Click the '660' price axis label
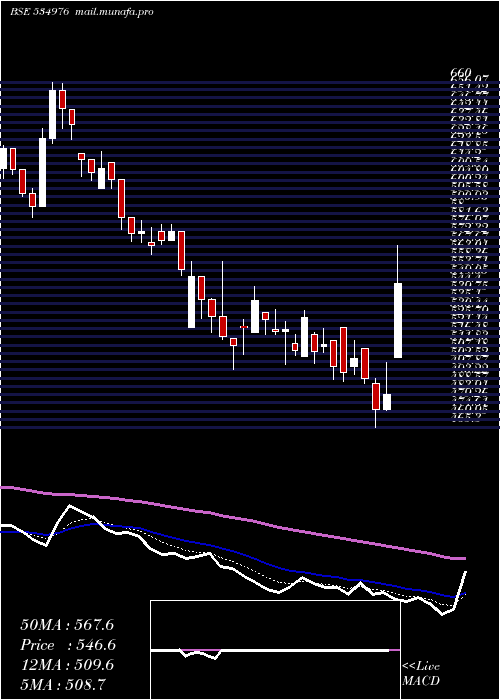500x700 pixels. point(460,73)
